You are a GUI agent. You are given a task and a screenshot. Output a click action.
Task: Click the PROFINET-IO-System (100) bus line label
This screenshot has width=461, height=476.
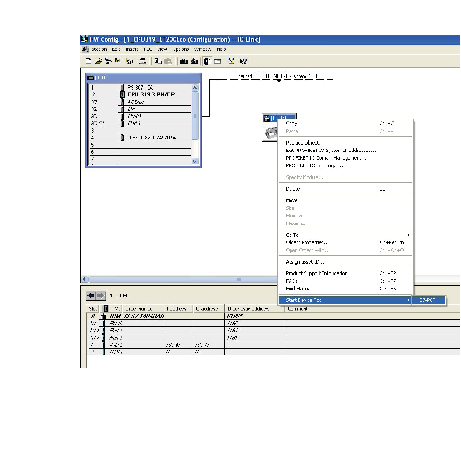(x=276, y=76)
